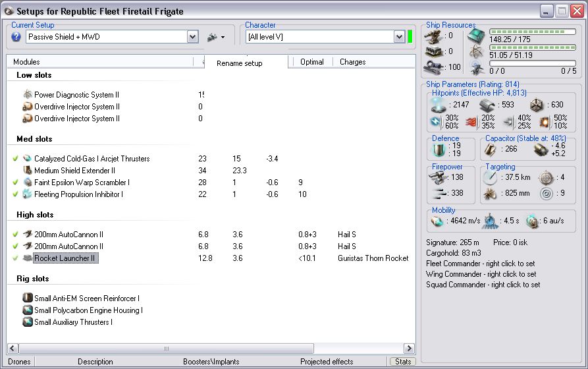
Task: Click second 200mm AutoCannon II icon
Action: [x=28, y=246]
